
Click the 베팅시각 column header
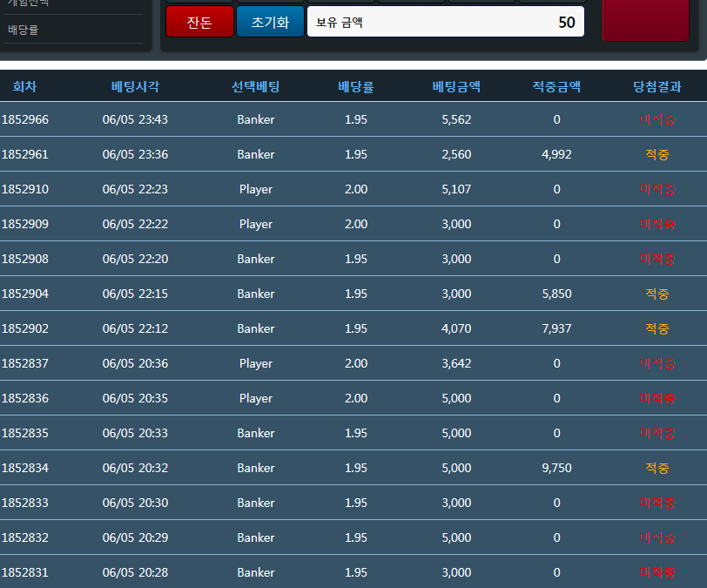point(135,86)
